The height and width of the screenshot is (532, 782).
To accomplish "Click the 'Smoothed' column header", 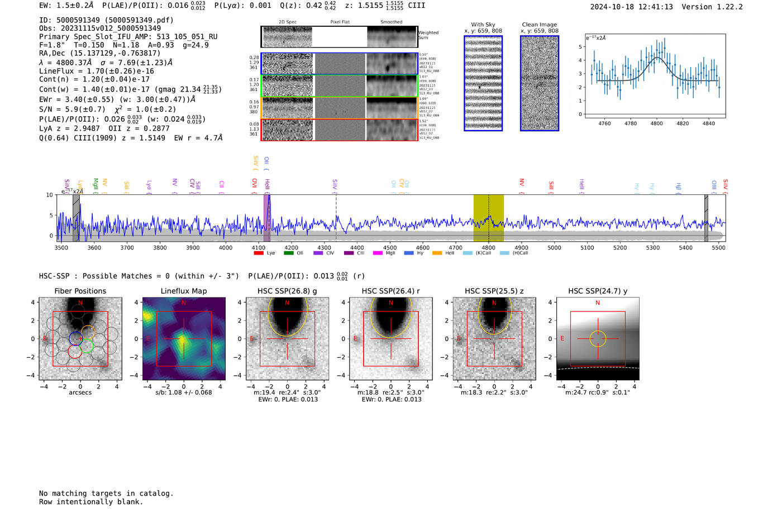I will 392,22.
